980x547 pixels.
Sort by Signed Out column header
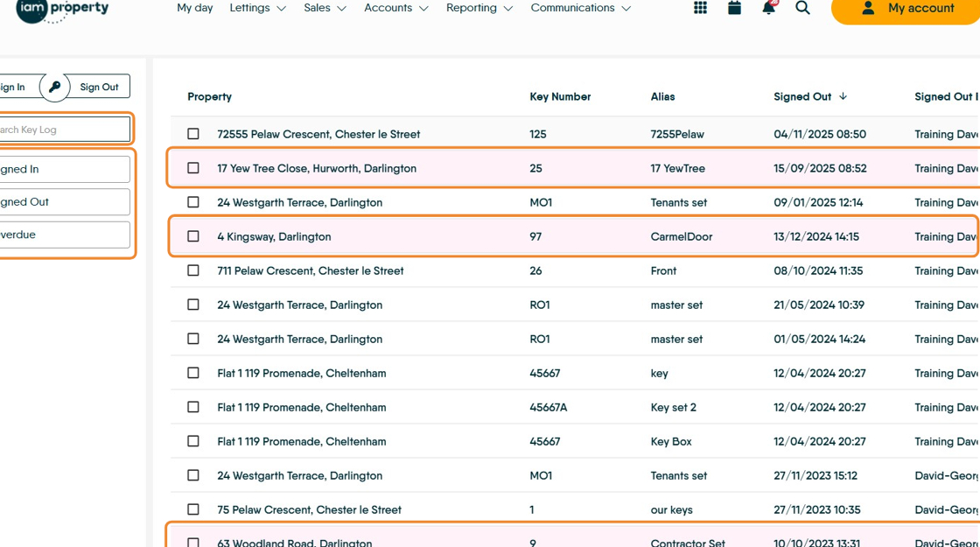tap(802, 96)
